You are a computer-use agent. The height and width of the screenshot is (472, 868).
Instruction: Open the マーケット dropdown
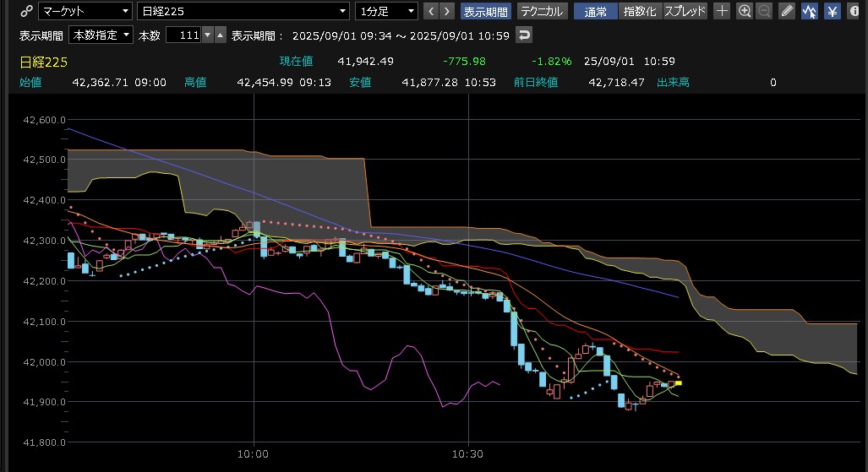click(x=85, y=11)
